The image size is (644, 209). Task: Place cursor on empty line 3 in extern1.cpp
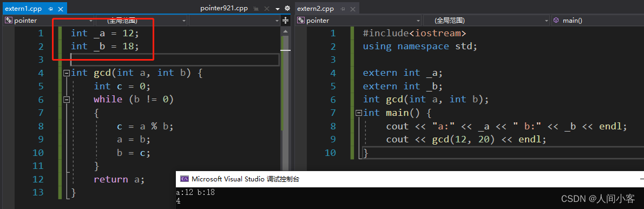[x=175, y=60]
